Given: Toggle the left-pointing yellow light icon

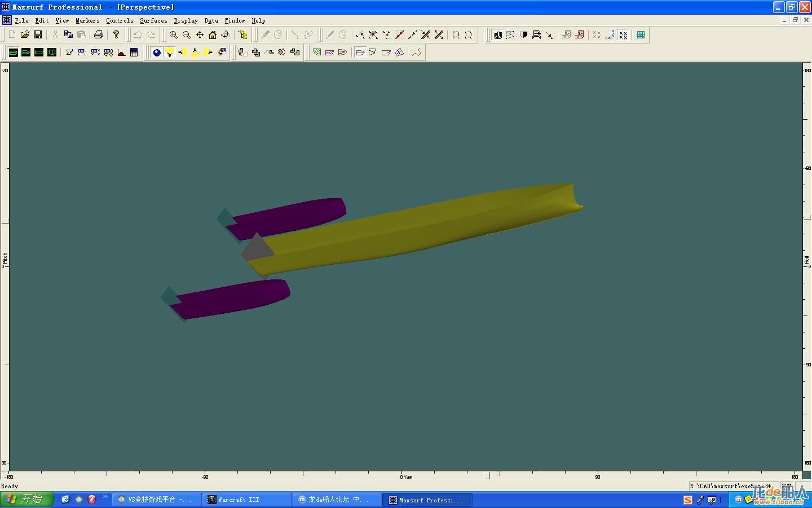Looking at the screenshot, I should pos(182,52).
